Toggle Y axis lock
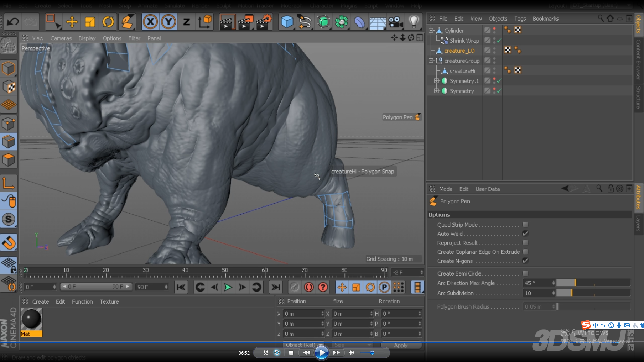Screen dimensions: 644x362 [168, 22]
